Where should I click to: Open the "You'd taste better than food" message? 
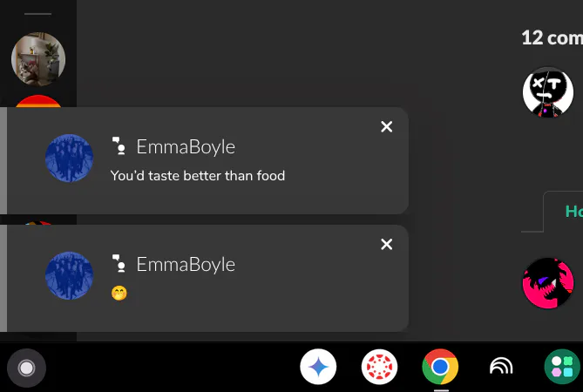coord(198,176)
